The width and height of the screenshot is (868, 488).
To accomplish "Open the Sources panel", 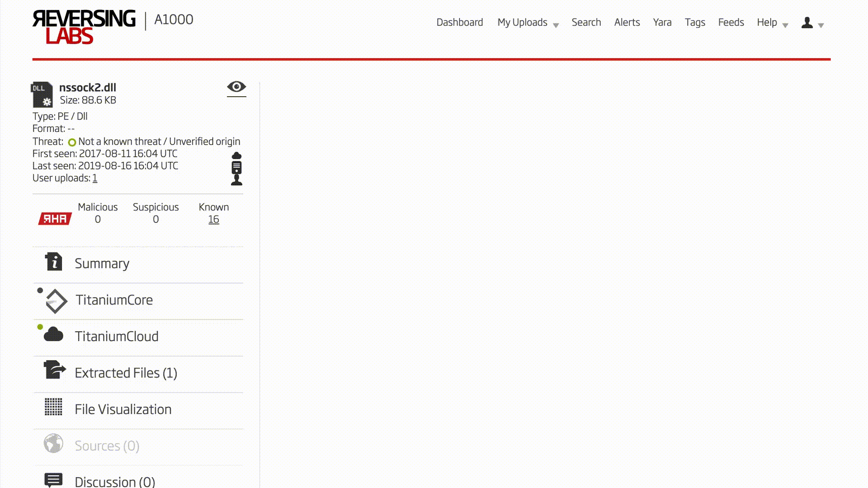I will 107,445.
